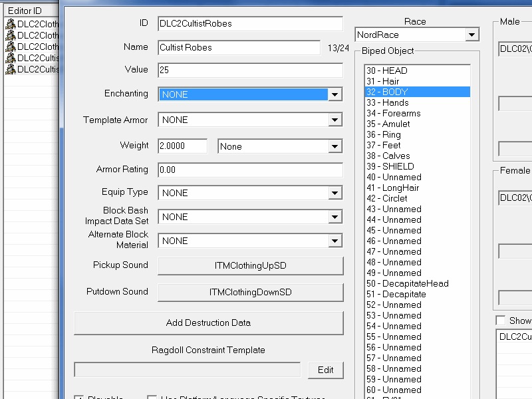Click the Armor Rating field
The image size is (532, 399).
tap(250, 170)
